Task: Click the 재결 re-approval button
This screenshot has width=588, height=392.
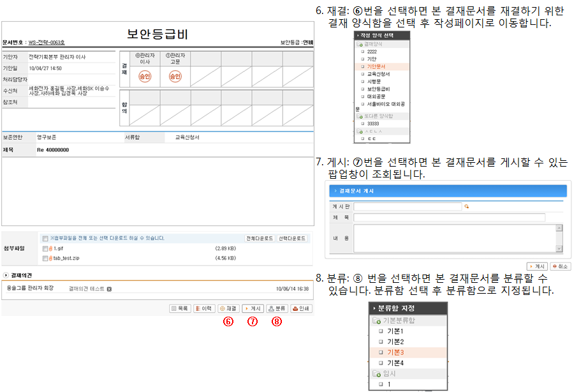Action: point(228,308)
